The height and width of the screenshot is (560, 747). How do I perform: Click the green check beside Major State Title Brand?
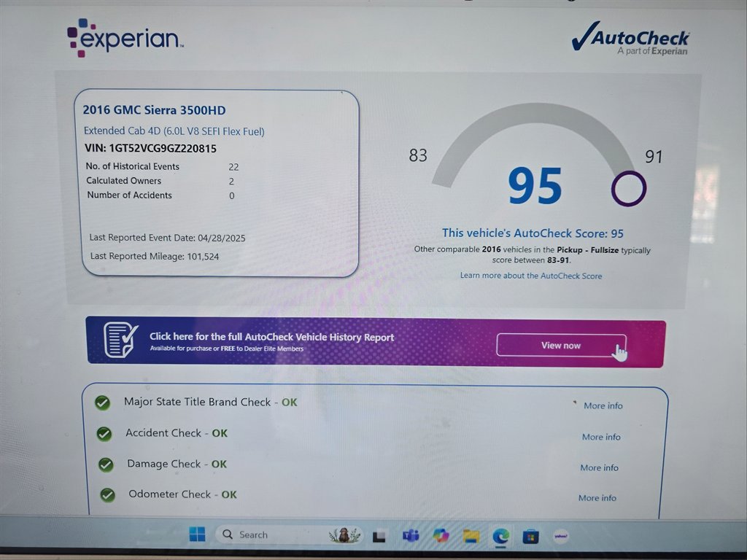click(103, 402)
